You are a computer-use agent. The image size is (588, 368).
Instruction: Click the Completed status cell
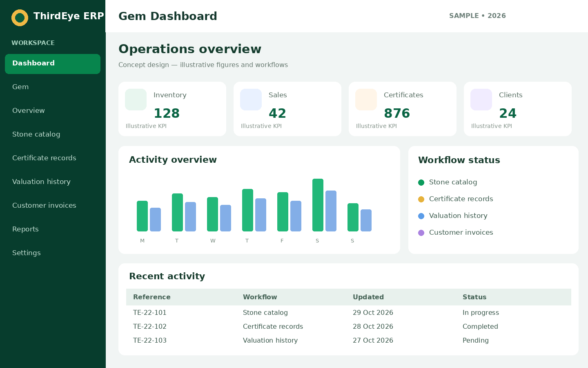coord(480,326)
